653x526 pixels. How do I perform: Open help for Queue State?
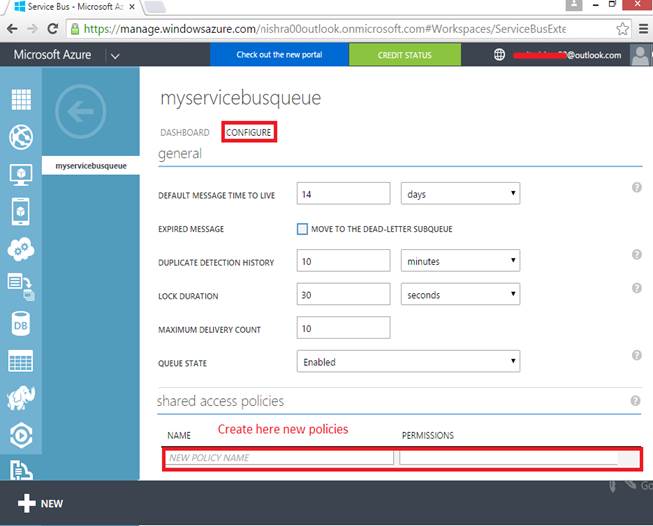pyautogui.click(x=636, y=355)
